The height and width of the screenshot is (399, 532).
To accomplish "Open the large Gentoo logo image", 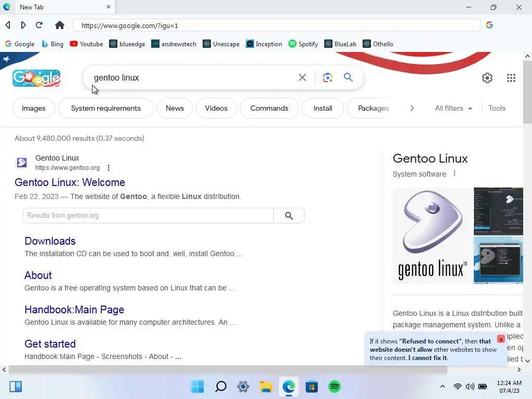I will click(433, 236).
